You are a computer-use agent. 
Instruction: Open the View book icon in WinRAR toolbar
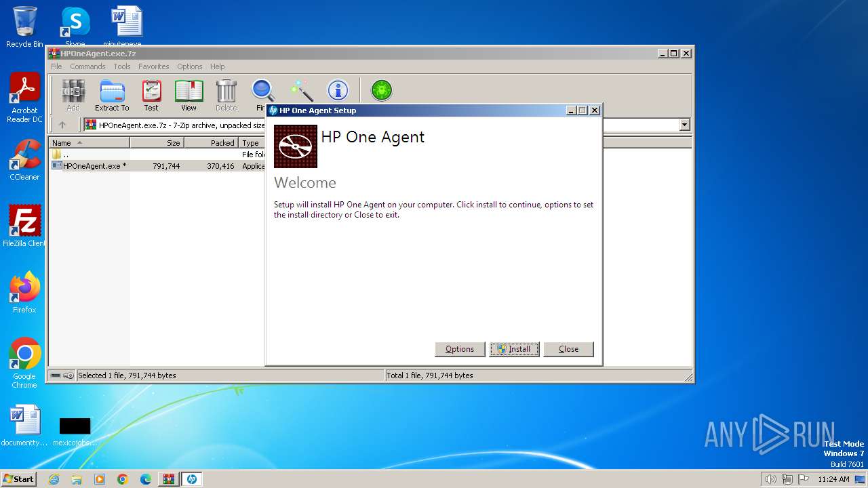coord(189,95)
